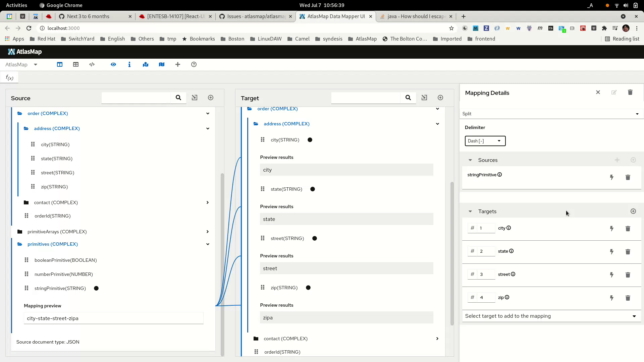
Task: Collapse the Sources section
Action: [471, 160]
